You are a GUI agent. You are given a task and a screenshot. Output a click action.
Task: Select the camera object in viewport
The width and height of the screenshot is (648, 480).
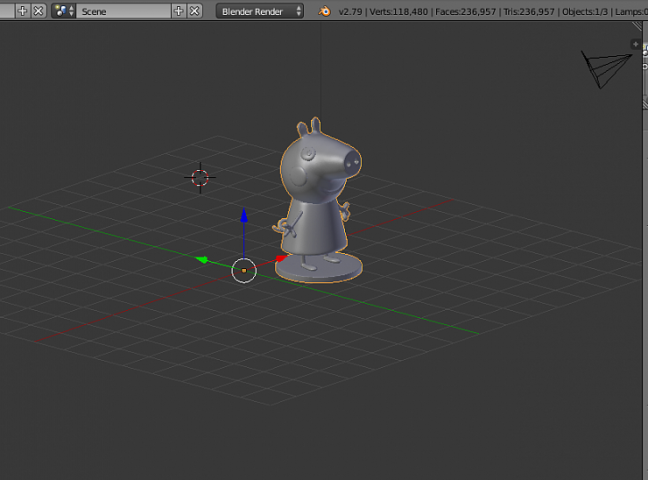[605, 69]
